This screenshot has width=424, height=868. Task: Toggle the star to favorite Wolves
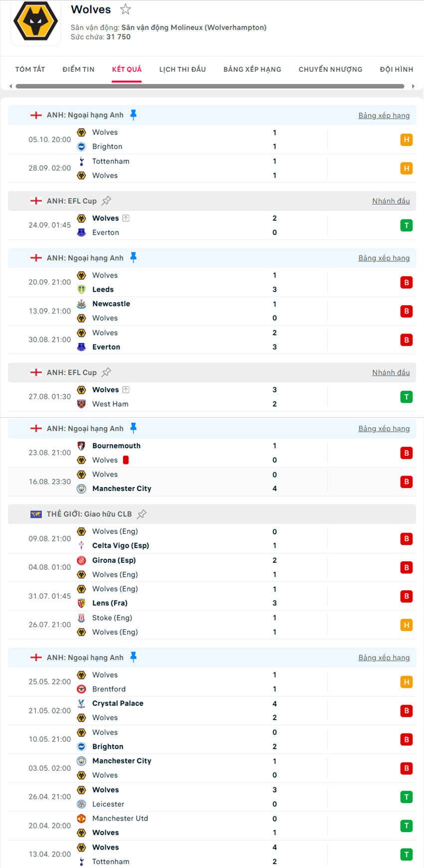125,9
